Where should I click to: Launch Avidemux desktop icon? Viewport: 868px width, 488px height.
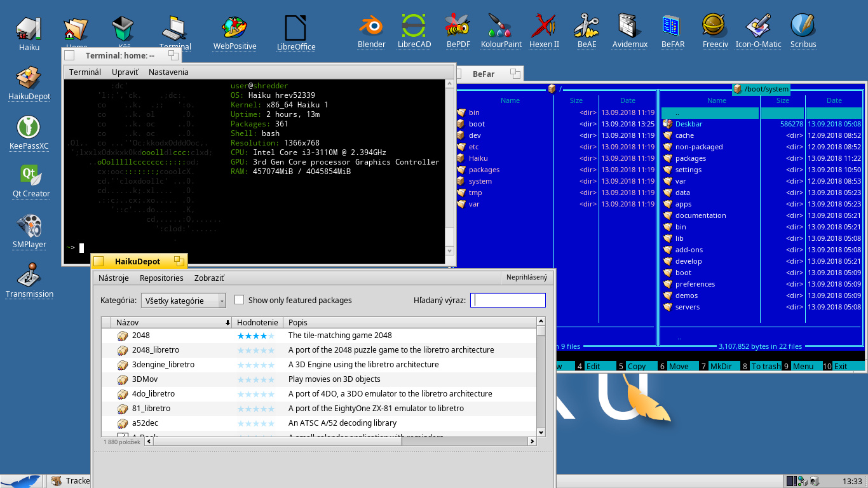tap(629, 25)
